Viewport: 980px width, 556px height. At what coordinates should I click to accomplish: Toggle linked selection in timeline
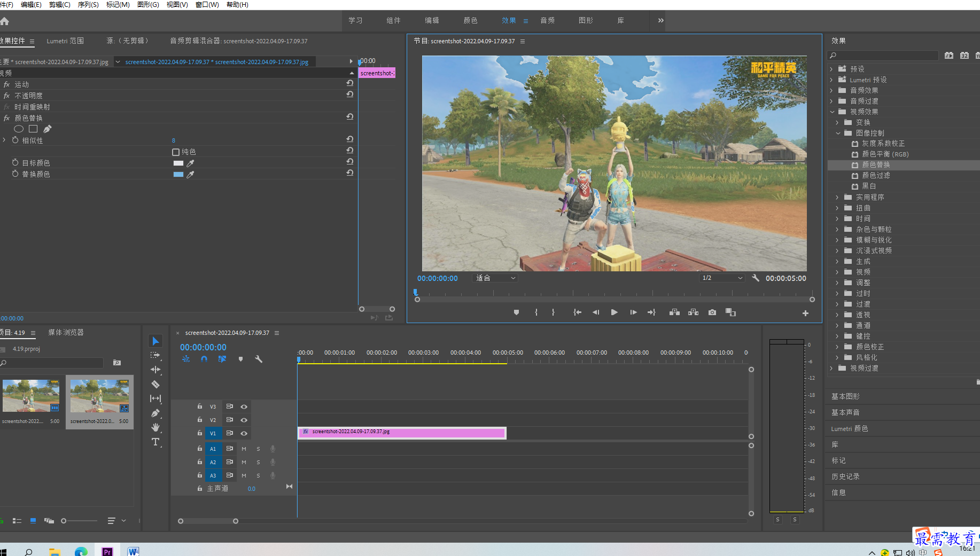point(222,359)
